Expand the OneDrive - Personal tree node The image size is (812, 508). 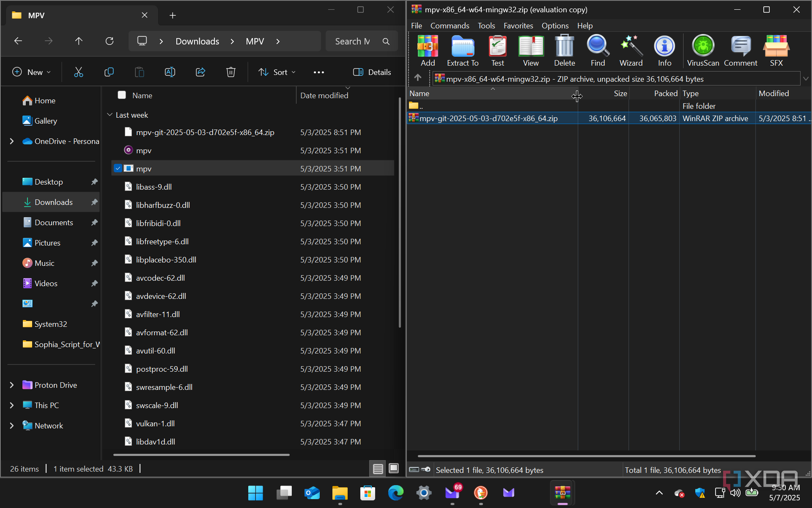tap(12, 141)
